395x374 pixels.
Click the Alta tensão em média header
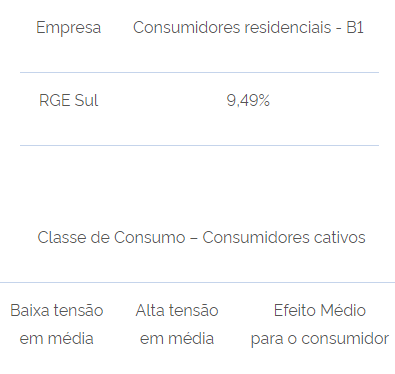(x=177, y=324)
